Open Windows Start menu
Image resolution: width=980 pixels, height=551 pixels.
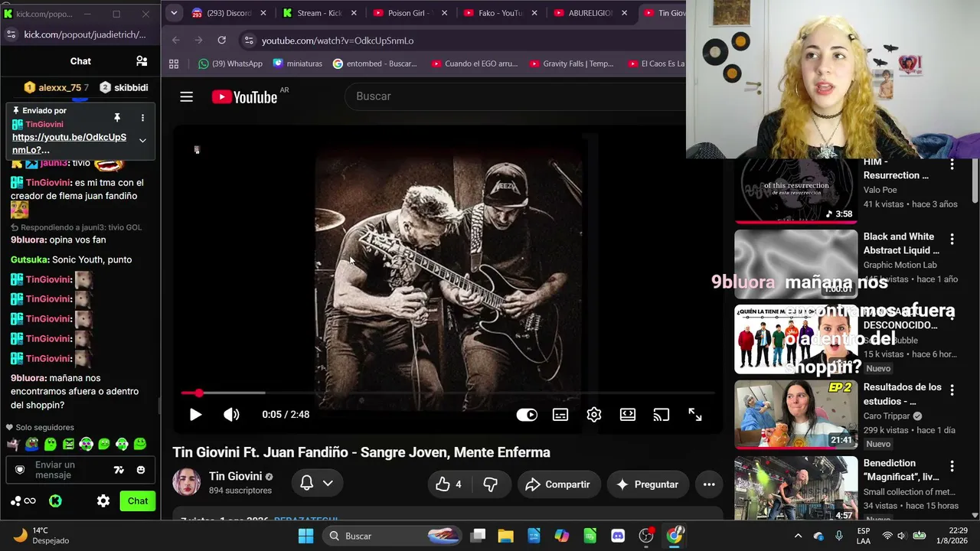[x=305, y=536]
